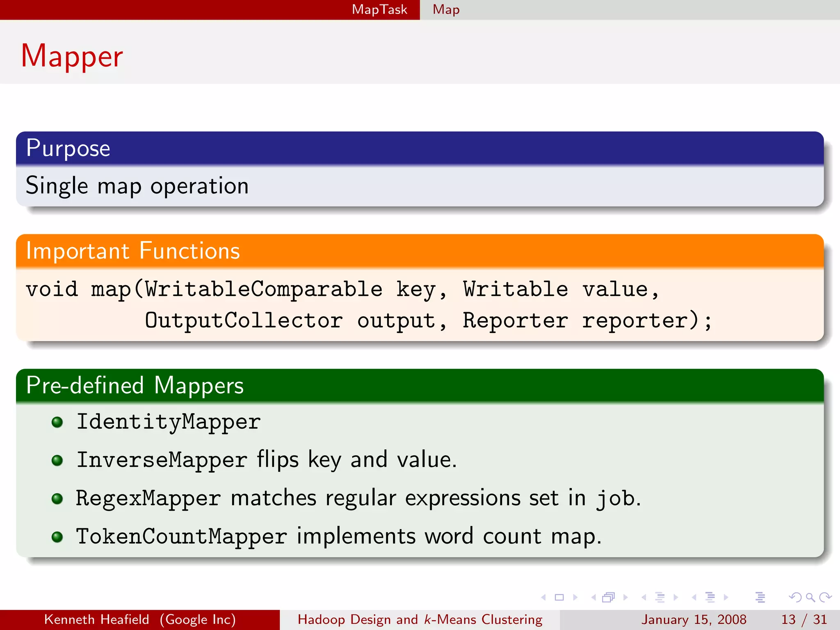Click the bullet next to IdentityMapper
Screen dimensions: 840x630
pyautogui.click(x=57, y=422)
